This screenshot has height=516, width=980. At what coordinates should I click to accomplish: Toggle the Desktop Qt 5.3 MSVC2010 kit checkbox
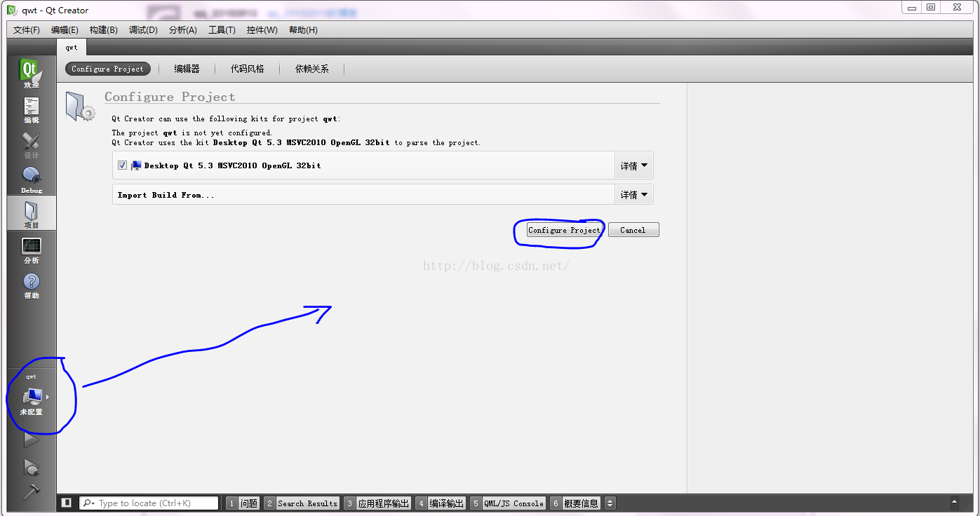122,165
